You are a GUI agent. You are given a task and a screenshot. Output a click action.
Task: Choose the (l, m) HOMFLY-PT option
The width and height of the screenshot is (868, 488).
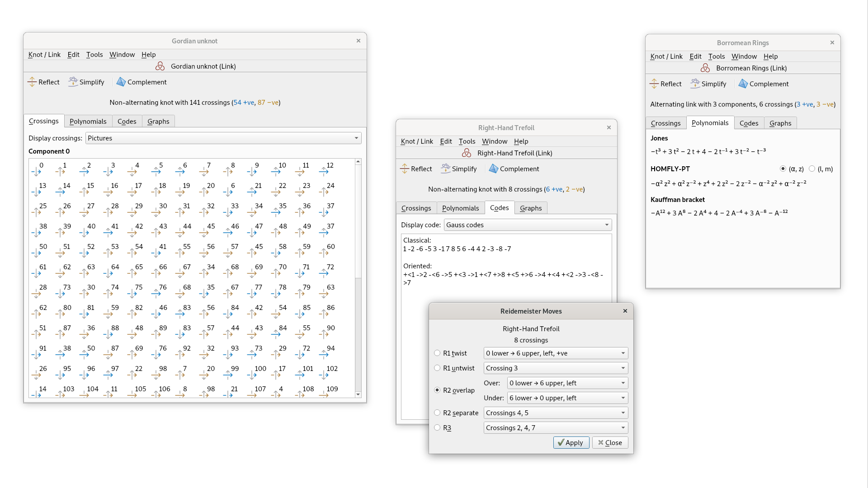(x=812, y=169)
